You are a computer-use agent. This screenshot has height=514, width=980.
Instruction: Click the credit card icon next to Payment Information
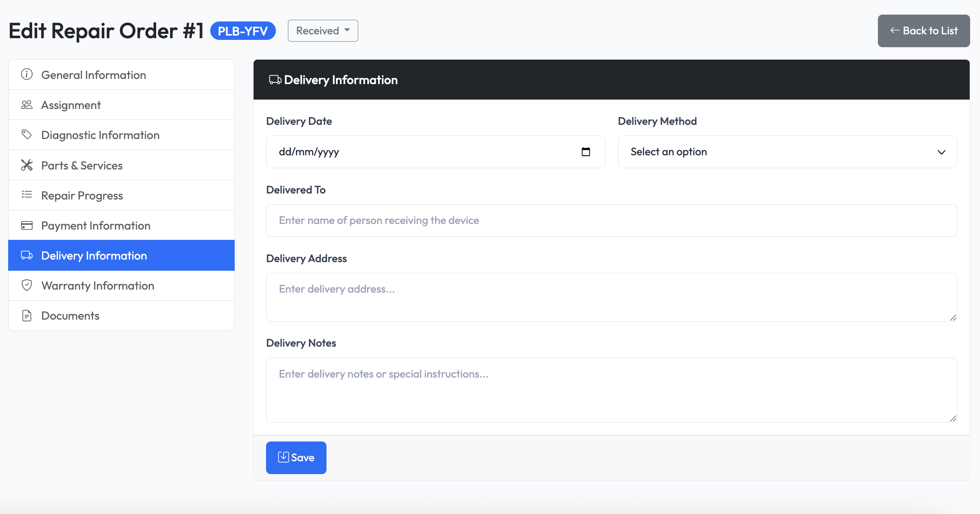(x=27, y=225)
